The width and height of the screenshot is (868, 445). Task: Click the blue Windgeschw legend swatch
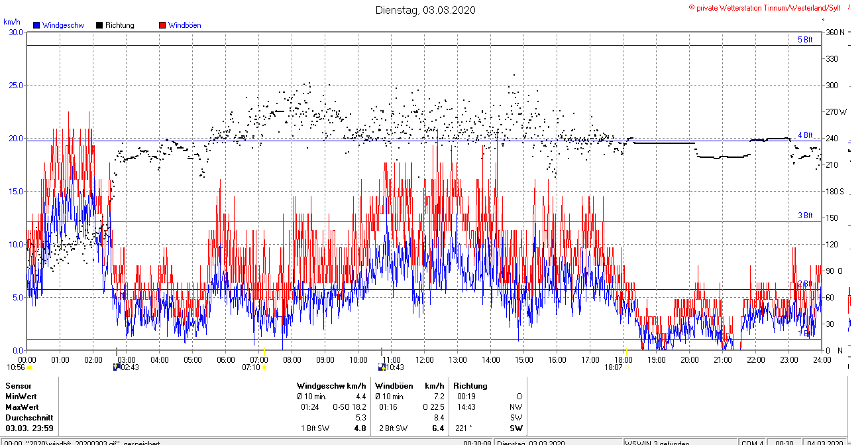pos(36,25)
